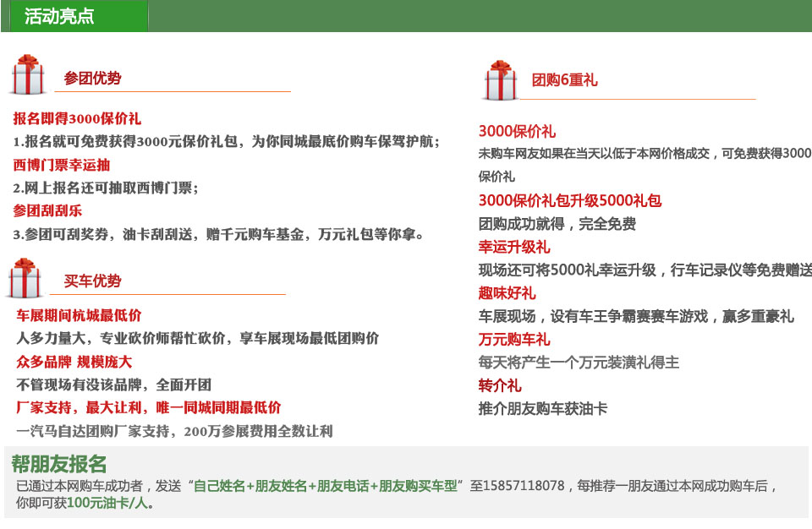
Task: Click the gift box icon beside 买车优势
Action: pyautogui.click(x=25, y=278)
